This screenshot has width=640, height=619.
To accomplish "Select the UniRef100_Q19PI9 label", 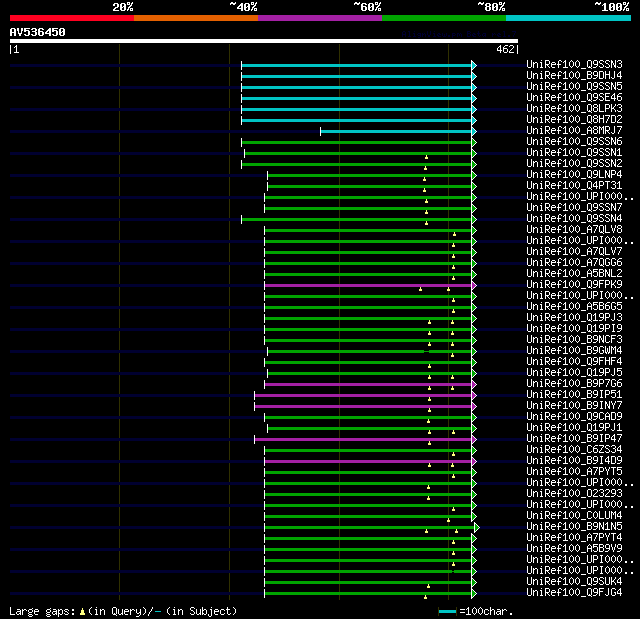I will tap(574, 329).
